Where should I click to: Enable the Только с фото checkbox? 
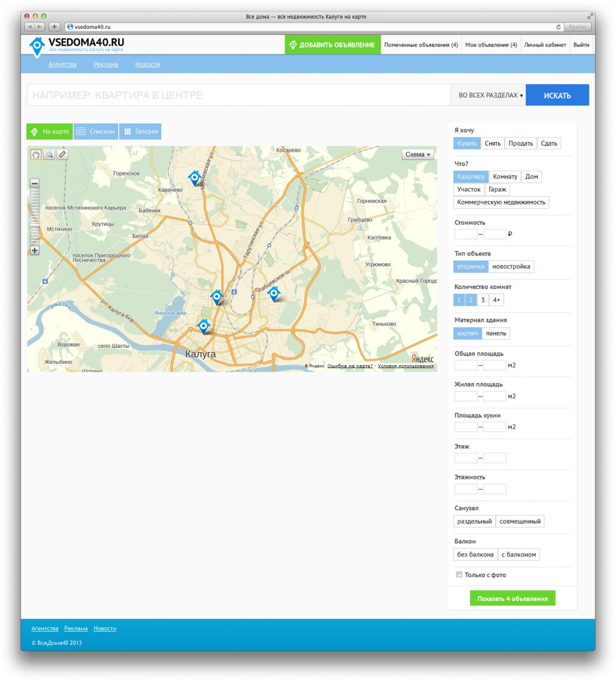(x=459, y=575)
